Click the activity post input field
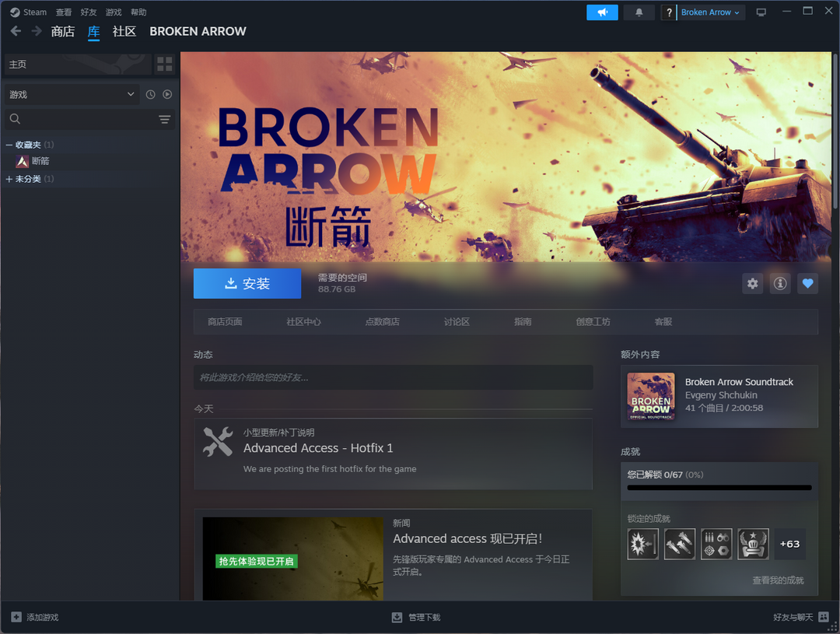Screen dimensions: 840x634 coord(393,377)
